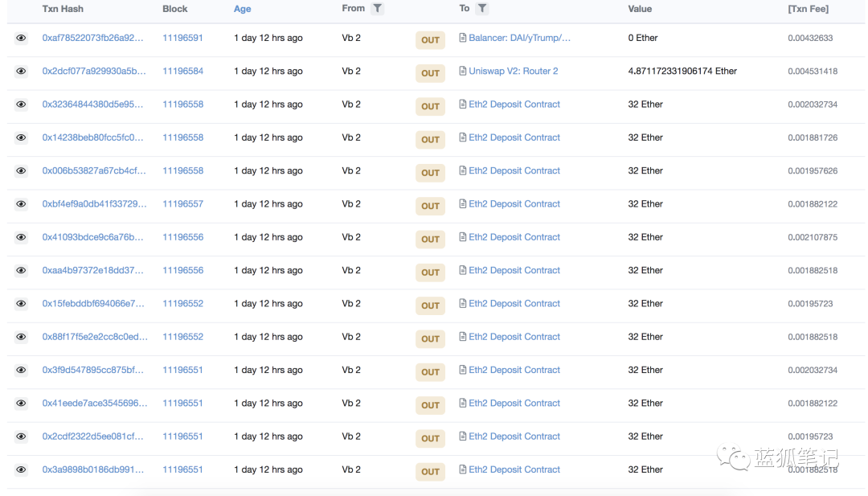
Task: Open transaction hash 0xaf78522073fb26a92
Action: pyautogui.click(x=92, y=39)
